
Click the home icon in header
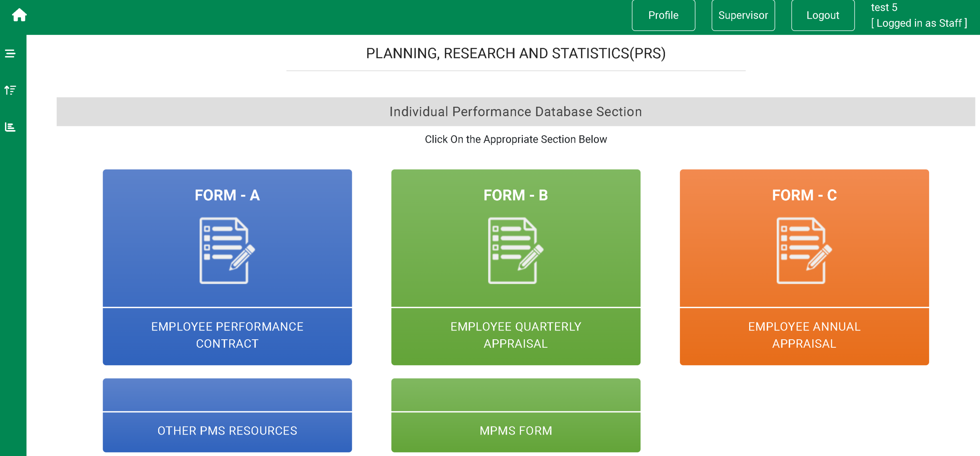(19, 15)
